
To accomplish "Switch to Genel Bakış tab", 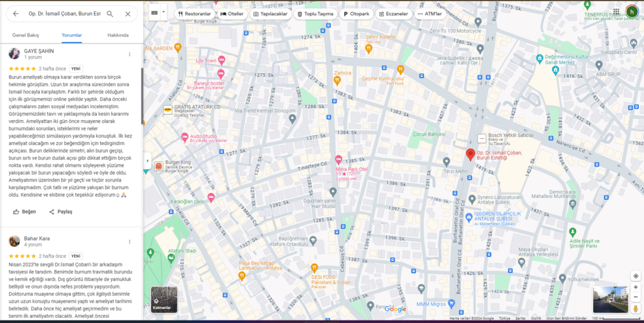I will pos(25,35).
